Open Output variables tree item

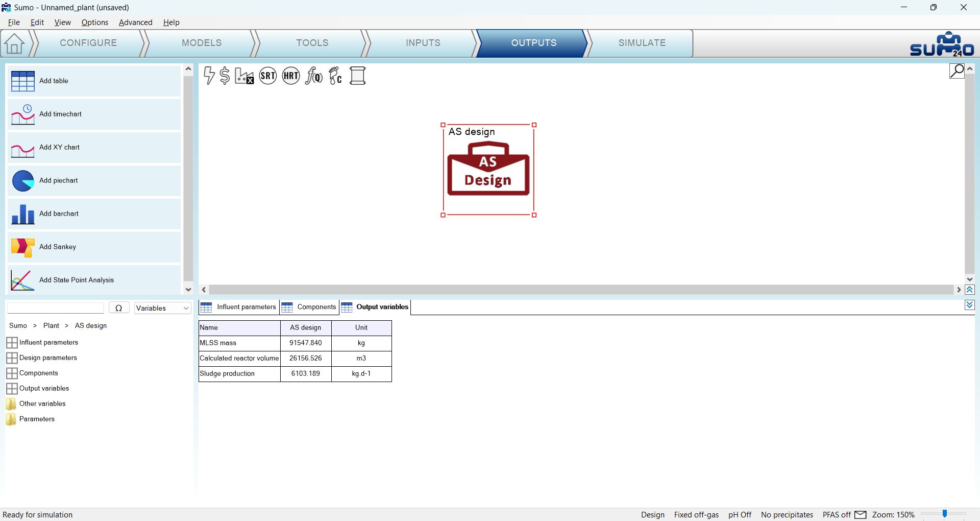point(38,388)
